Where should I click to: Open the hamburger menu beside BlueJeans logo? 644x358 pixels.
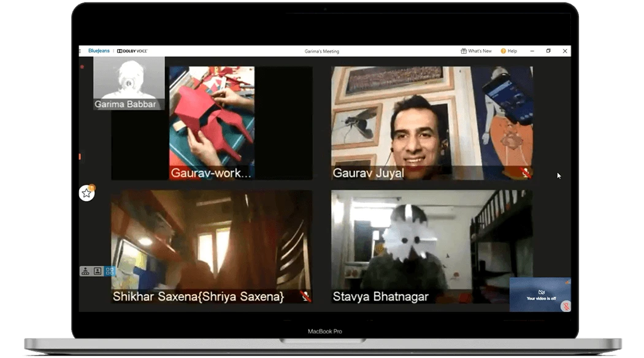point(80,51)
